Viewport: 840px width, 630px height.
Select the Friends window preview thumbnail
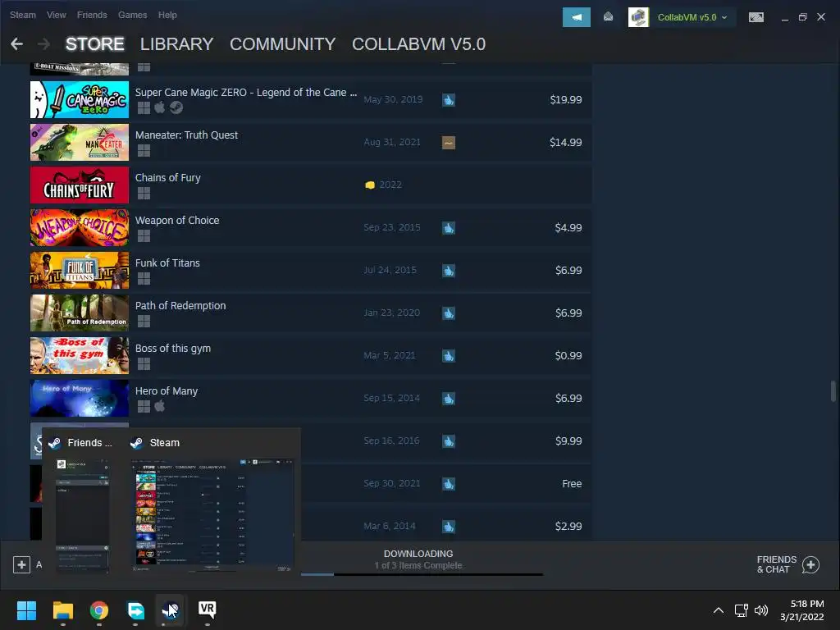pos(83,515)
